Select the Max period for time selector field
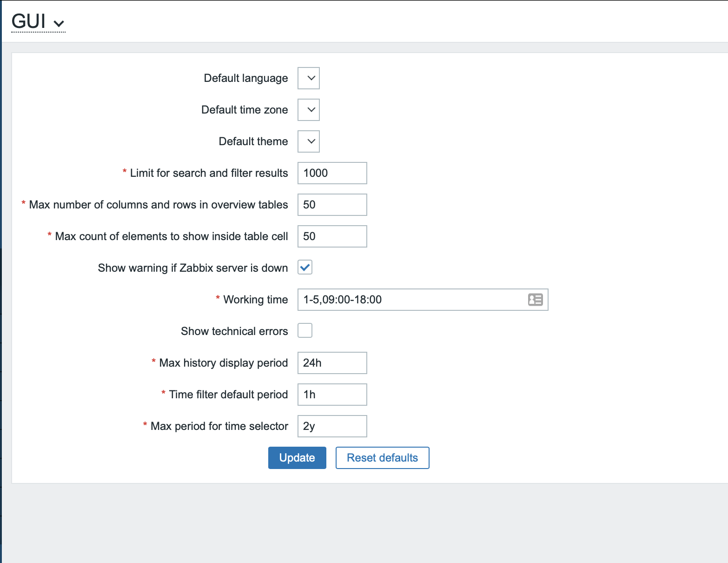 pos(332,426)
